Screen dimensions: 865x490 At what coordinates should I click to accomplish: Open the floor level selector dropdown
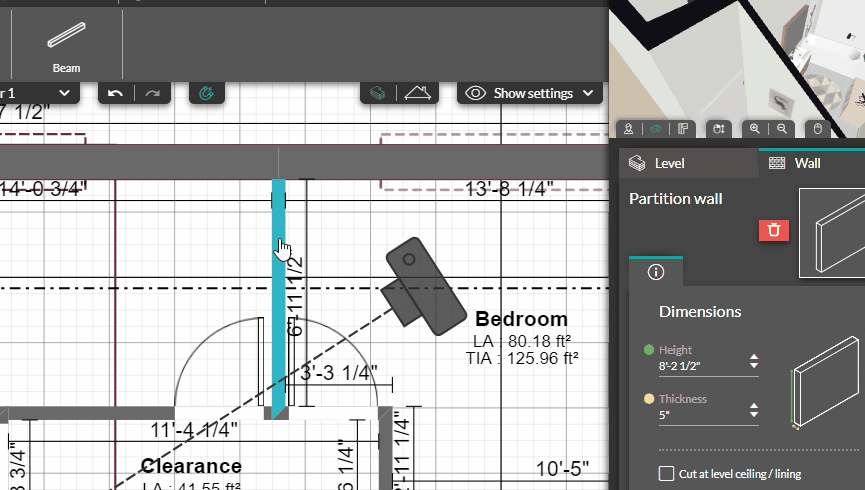40,93
